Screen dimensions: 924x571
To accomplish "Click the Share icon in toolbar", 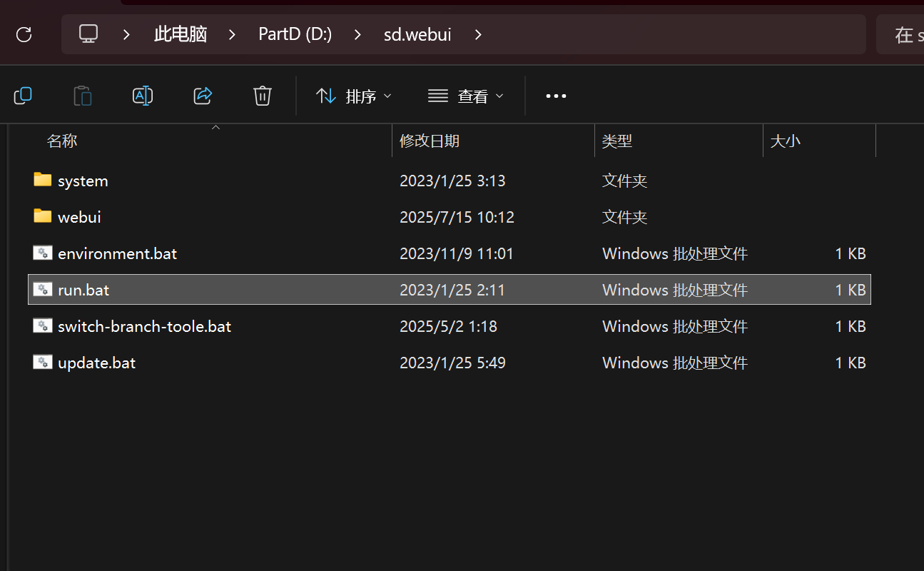I will point(203,96).
